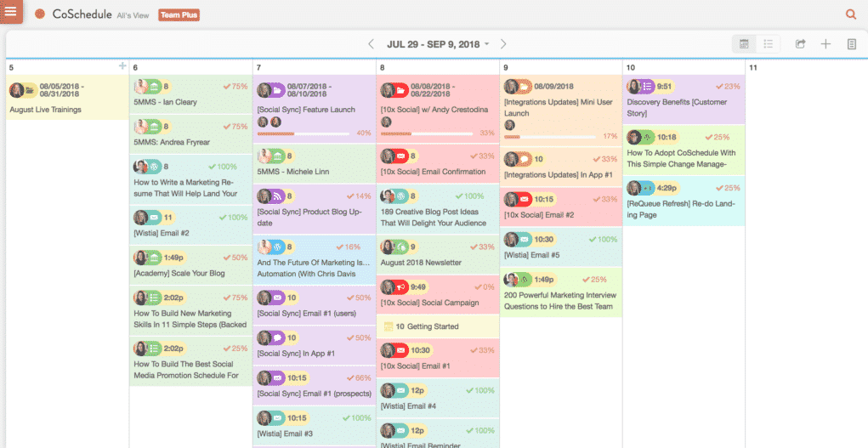Viewport: 868px width, 448px height.
Task: Click the small team avatar under Andy Crestodina title
Action: [386, 122]
